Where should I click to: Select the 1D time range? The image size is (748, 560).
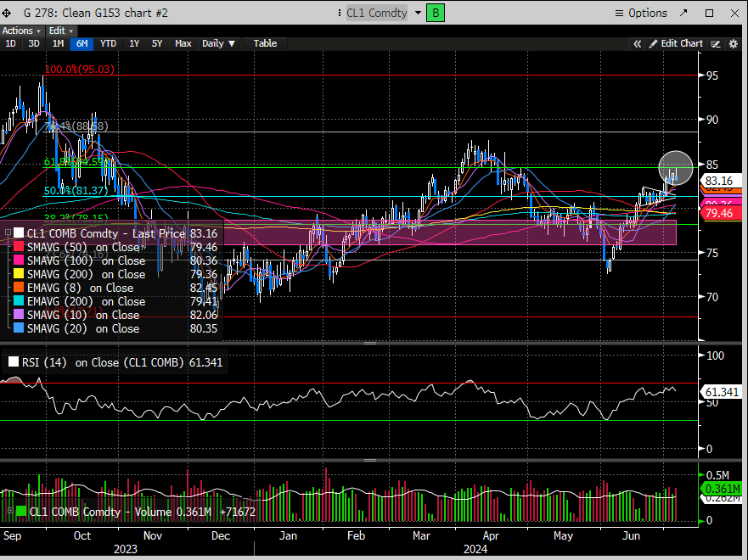[x=10, y=43]
